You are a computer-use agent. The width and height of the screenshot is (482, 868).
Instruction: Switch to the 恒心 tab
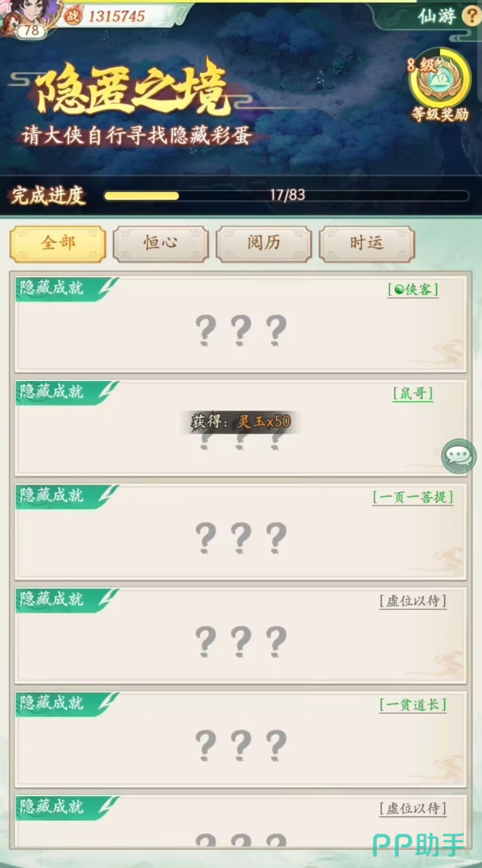[x=161, y=244]
